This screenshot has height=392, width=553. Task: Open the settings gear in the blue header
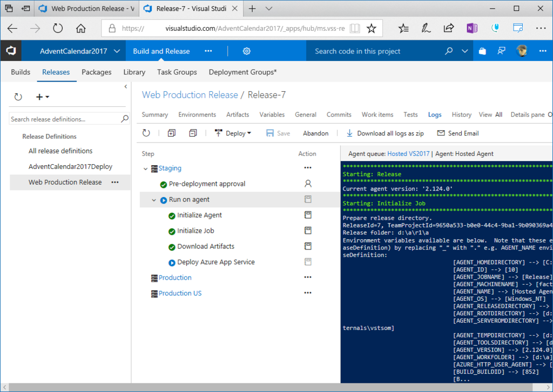point(246,51)
